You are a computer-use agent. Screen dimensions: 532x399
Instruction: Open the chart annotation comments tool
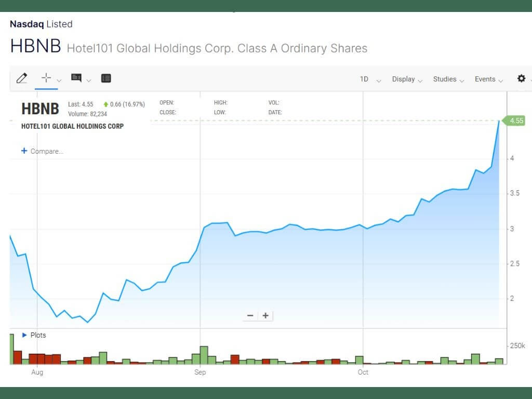tap(76, 78)
